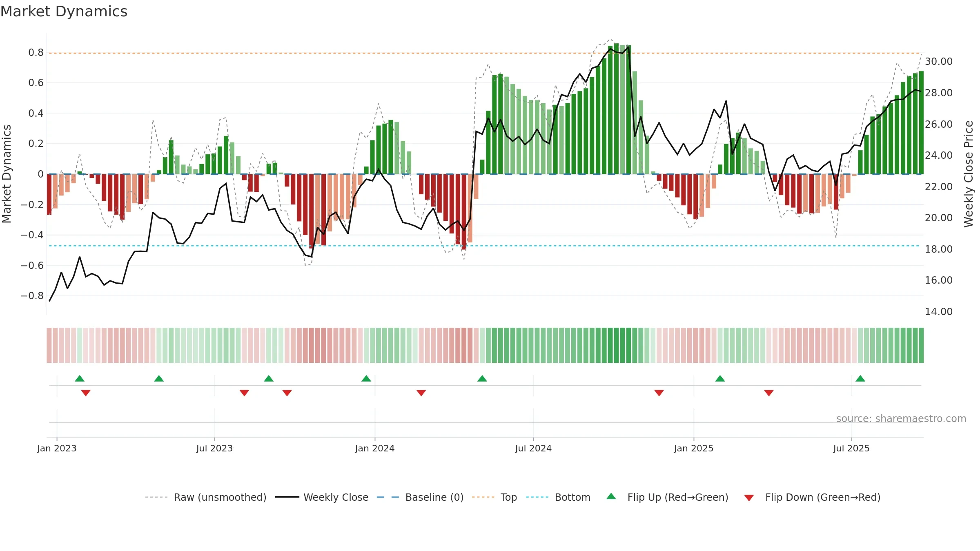Click the '0.4' left axis tick label
Screen dimensions: 980x551
[36, 113]
